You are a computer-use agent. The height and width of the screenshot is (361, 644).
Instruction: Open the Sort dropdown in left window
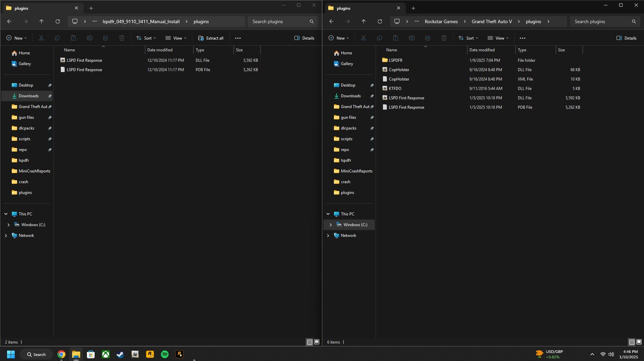click(146, 38)
